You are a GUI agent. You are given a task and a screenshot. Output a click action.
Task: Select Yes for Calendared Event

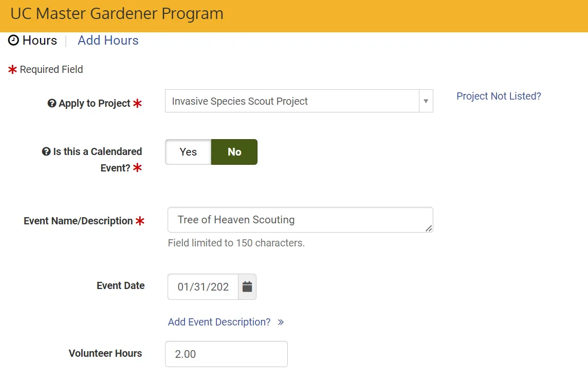188,151
